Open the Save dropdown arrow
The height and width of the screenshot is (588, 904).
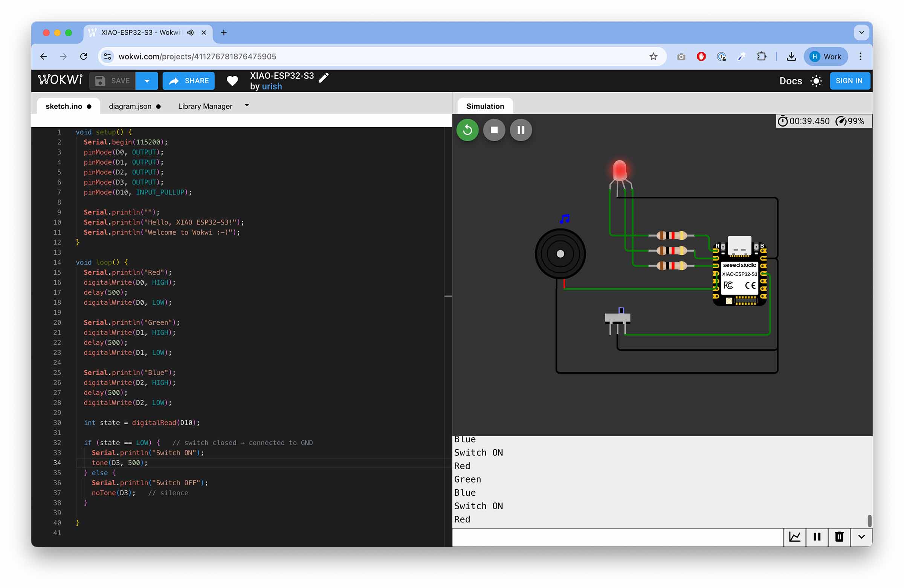pos(147,81)
